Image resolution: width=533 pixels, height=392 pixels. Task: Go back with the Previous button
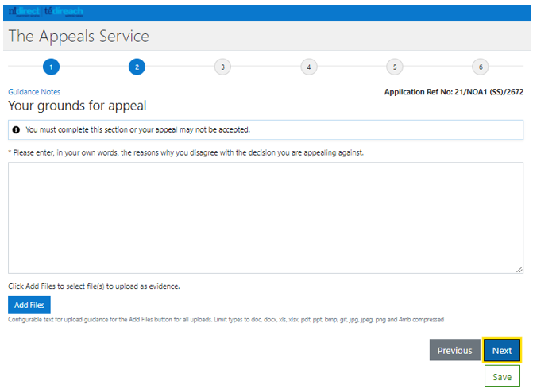(x=454, y=350)
